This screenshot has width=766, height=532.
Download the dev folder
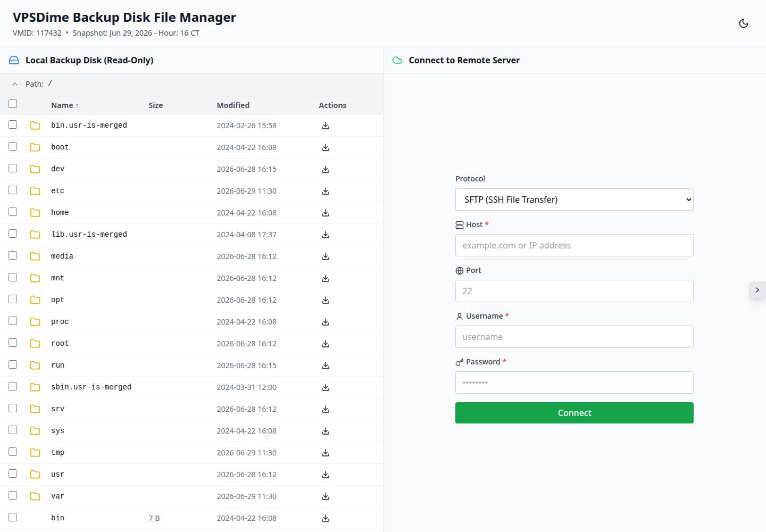[326, 169]
